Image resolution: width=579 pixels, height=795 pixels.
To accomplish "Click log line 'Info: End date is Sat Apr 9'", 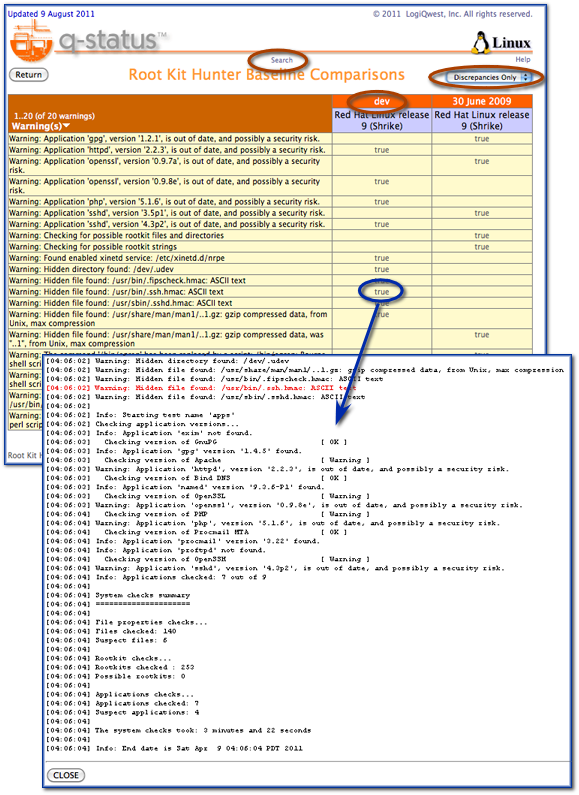I will coord(174,748).
